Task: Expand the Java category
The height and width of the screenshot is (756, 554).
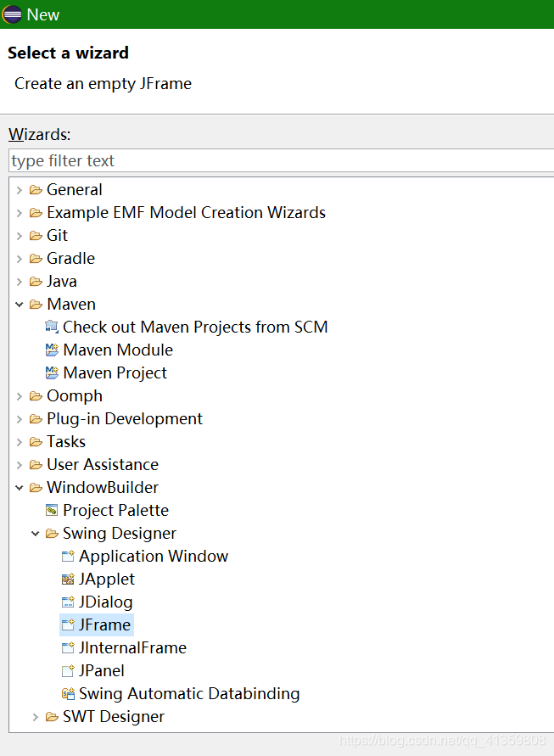Action: 20,282
